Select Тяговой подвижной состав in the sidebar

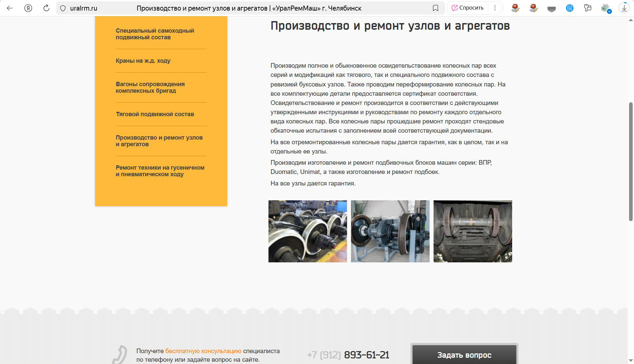[x=155, y=114]
